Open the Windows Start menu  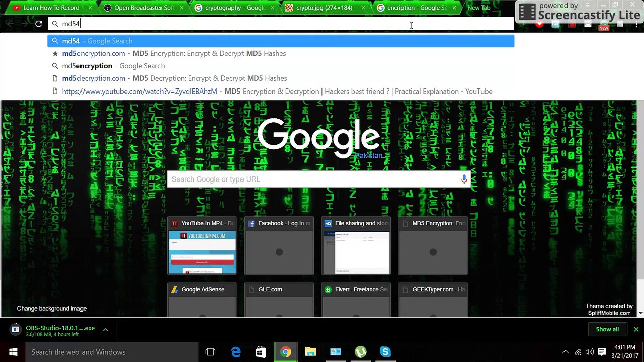[13, 352]
